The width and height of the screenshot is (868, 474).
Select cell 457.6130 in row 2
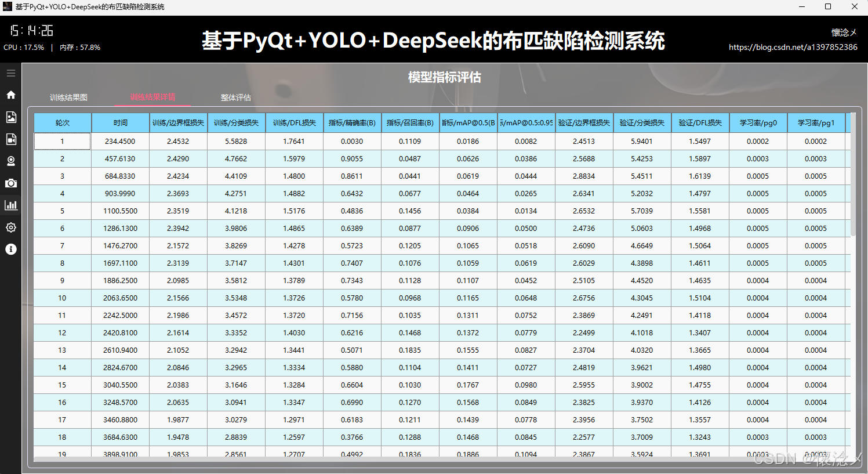pyautogui.click(x=121, y=158)
